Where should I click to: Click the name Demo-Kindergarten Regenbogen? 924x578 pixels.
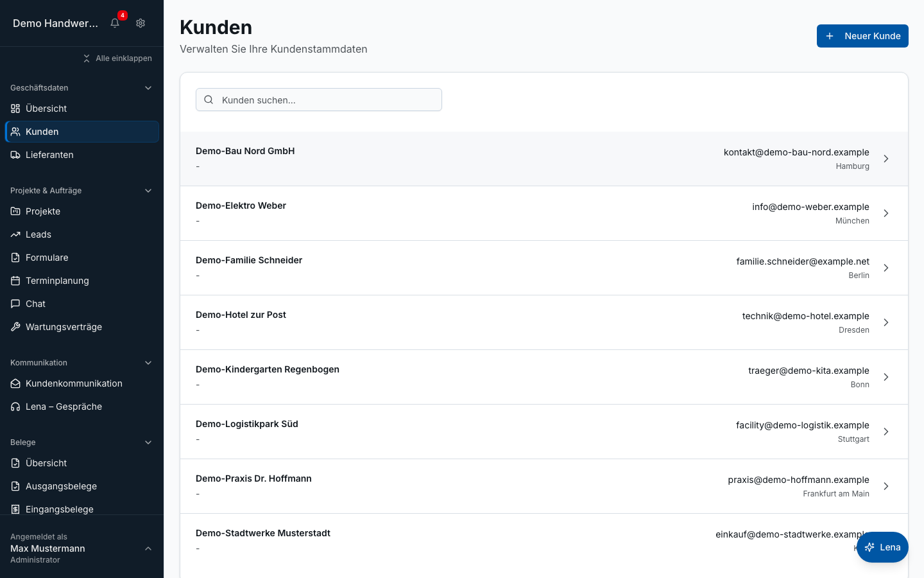(x=268, y=369)
